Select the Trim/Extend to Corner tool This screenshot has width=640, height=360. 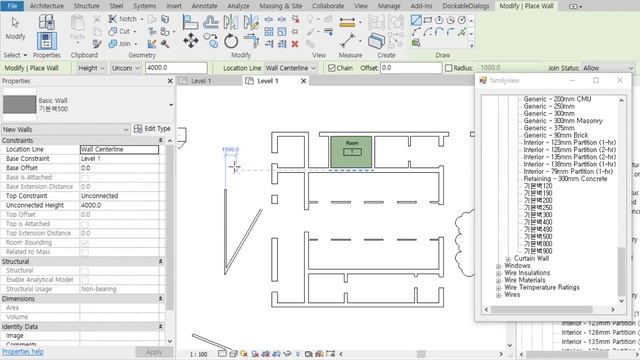coord(251,41)
